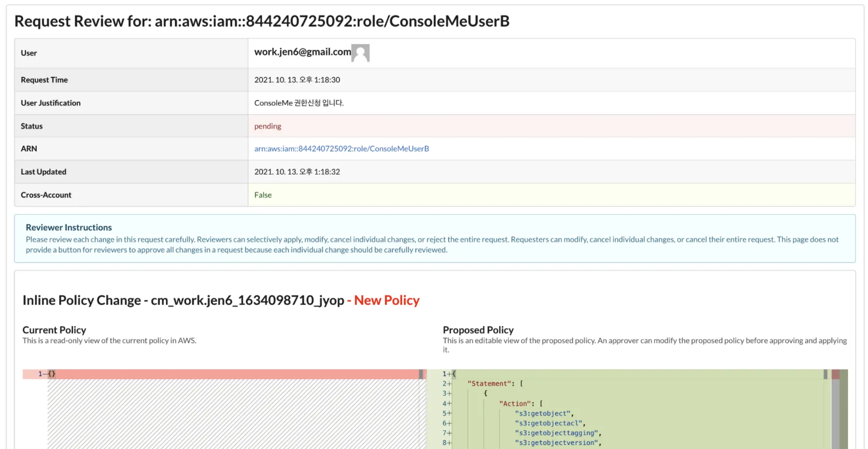The width and height of the screenshot is (868, 449).
Task: Click the reviewer instructions paragraph text
Action: click(432, 245)
